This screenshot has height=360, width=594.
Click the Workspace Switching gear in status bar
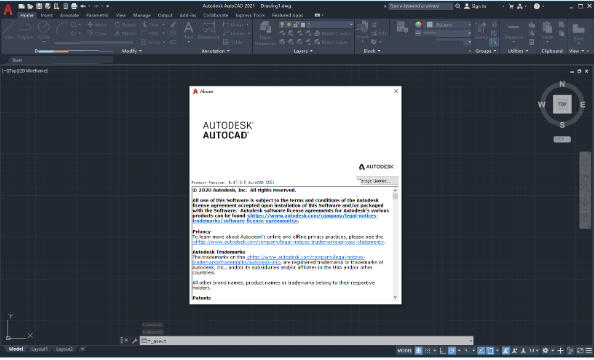pos(545,351)
